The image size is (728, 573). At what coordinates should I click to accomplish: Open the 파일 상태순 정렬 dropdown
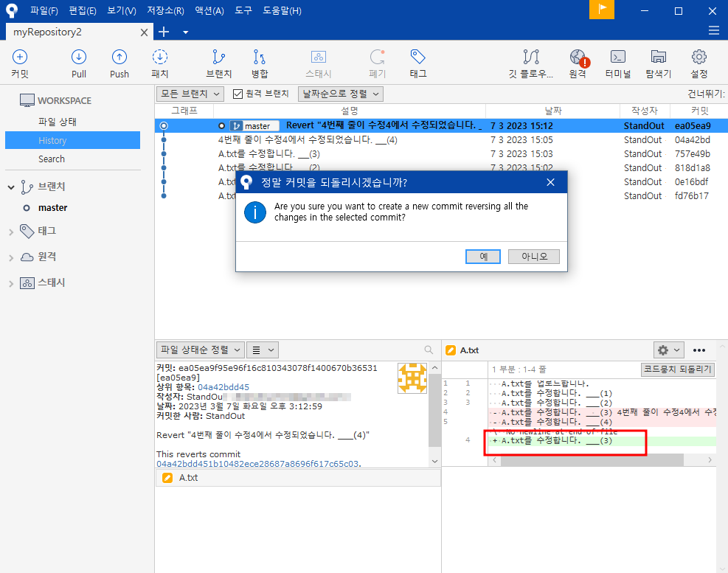200,350
